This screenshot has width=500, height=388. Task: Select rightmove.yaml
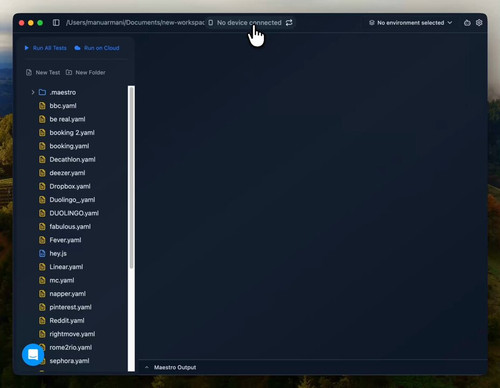pos(72,334)
